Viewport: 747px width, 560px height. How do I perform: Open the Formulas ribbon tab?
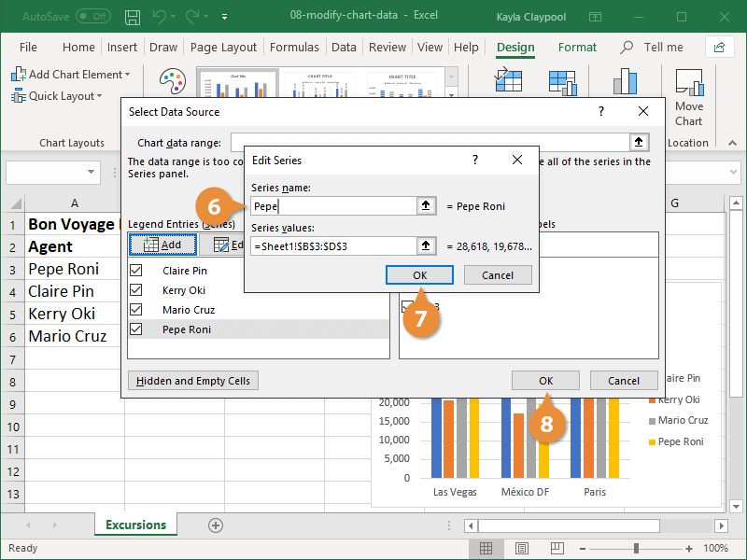294,47
